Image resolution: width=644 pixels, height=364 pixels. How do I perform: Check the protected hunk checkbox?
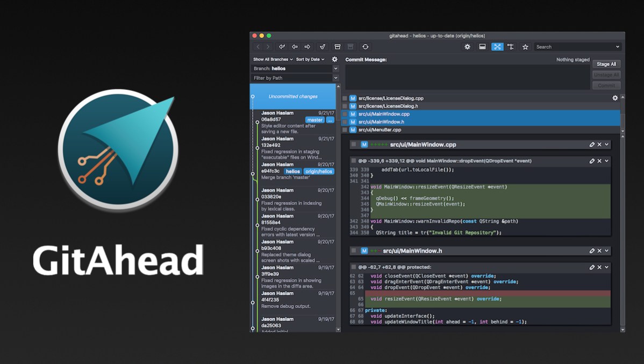pyautogui.click(x=354, y=267)
